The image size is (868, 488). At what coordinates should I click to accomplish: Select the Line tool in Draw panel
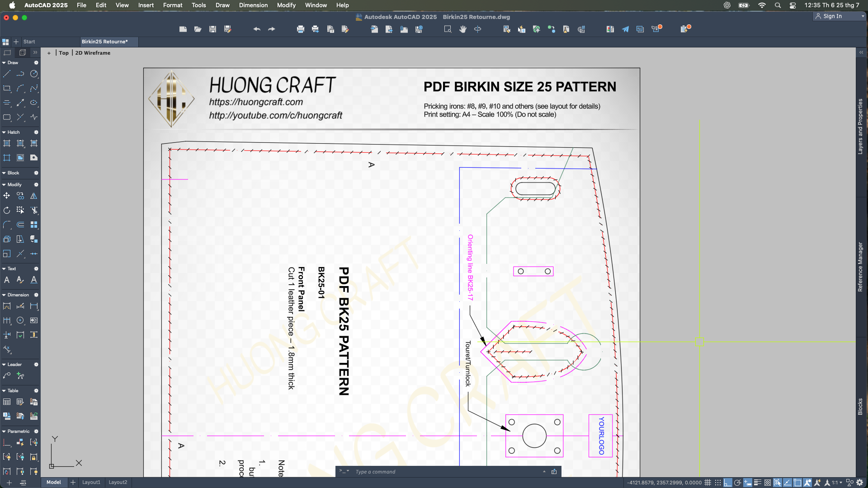pos(7,74)
